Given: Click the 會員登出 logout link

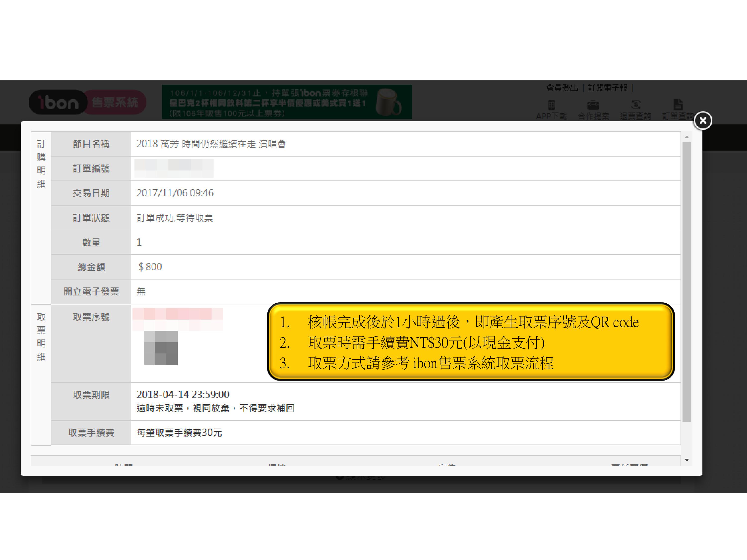Looking at the screenshot, I should tap(562, 88).
